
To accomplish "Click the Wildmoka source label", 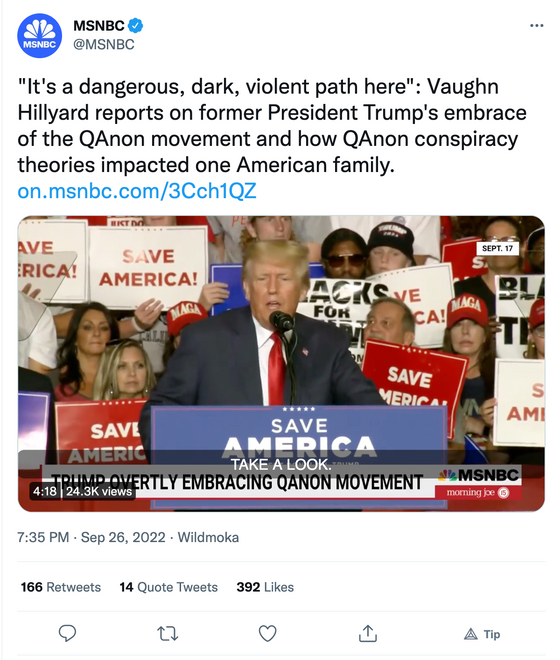I will pyautogui.click(x=208, y=537).
